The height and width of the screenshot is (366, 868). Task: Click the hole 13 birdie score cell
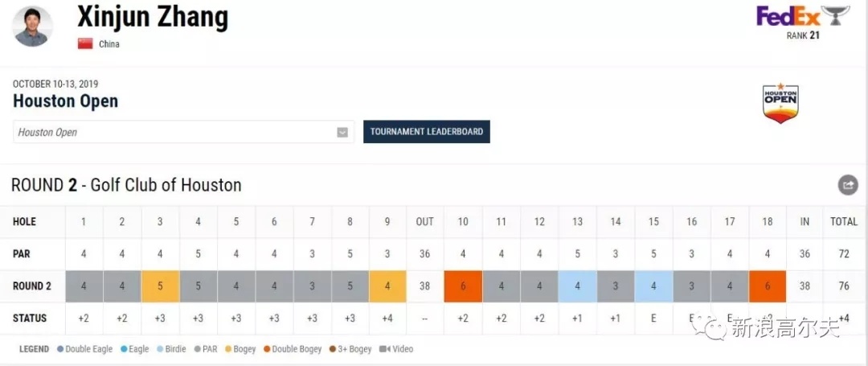click(577, 286)
